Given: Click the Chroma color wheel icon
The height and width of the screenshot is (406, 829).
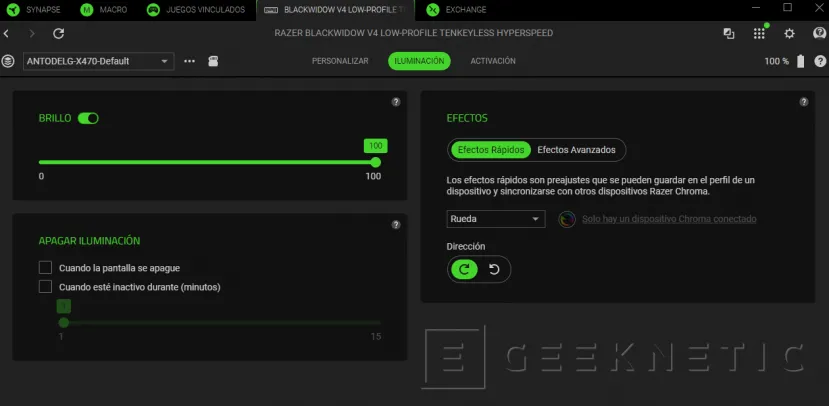Looking at the screenshot, I should click(x=566, y=219).
